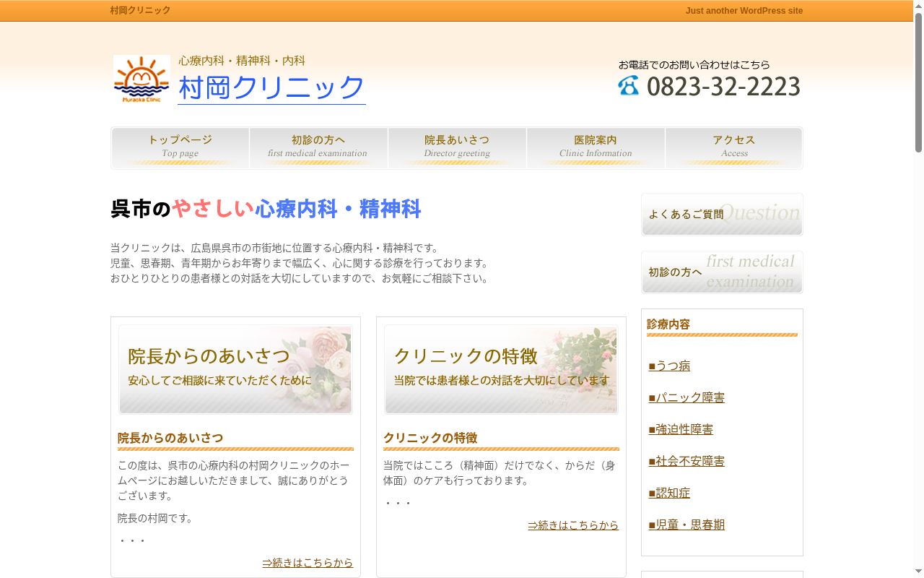Viewport: 924px width, 578px height.
Task: Follow 続きはこちらから under 院長からのあいさつ
Action: (308, 563)
